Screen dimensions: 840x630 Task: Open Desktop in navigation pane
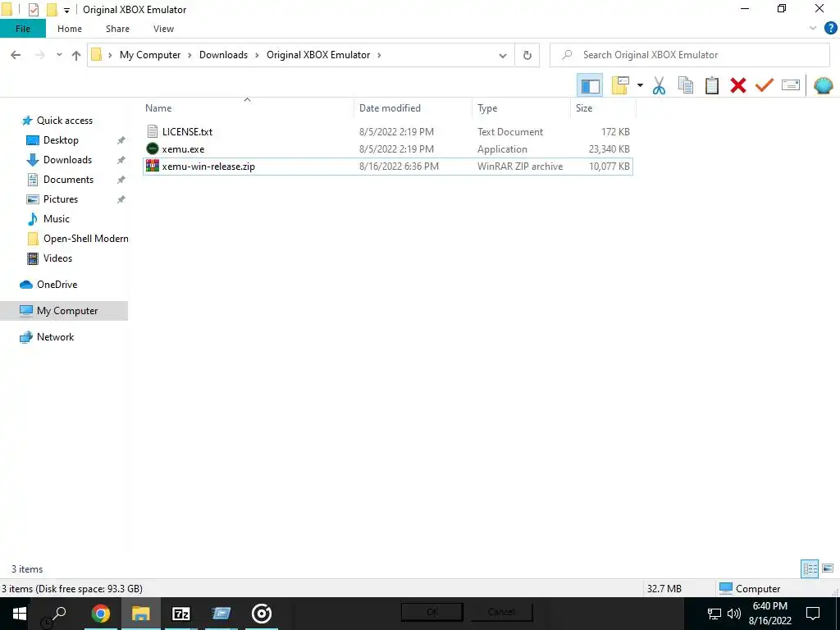pos(61,139)
